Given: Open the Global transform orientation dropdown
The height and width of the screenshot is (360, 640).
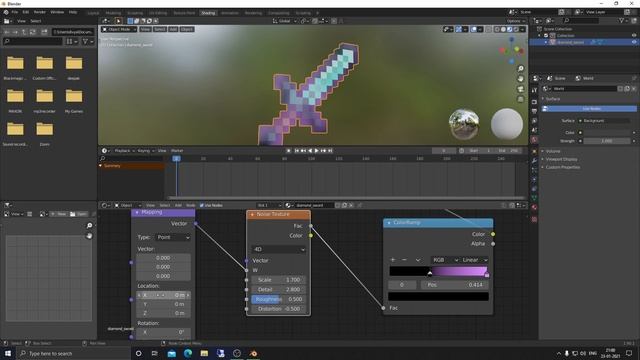Looking at the screenshot, I should [284, 21].
